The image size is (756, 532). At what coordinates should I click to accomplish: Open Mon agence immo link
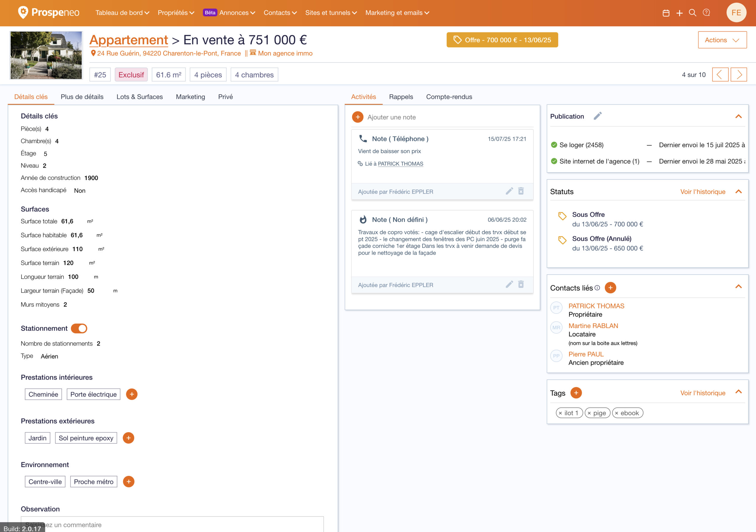click(285, 53)
